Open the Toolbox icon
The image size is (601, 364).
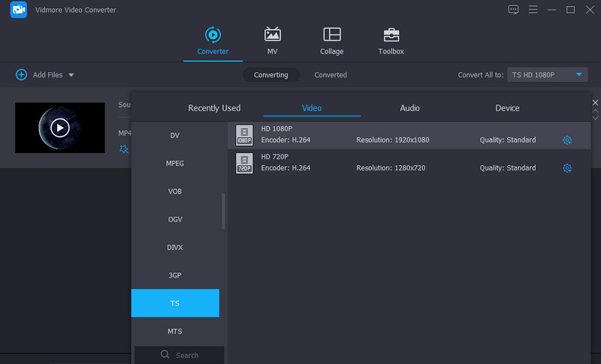[x=391, y=35]
